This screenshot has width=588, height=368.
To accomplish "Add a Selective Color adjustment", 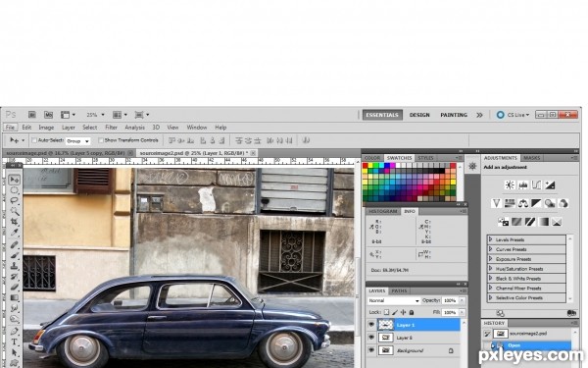I will (557, 222).
